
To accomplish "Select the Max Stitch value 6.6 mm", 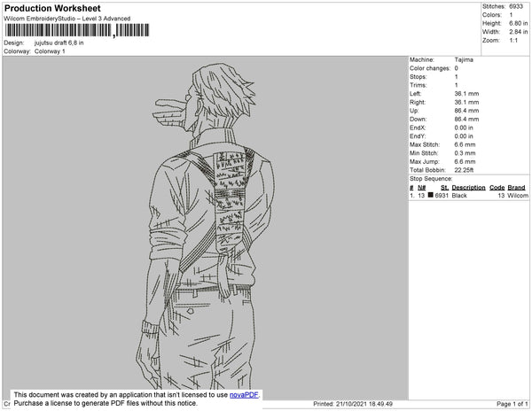I will (465, 144).
